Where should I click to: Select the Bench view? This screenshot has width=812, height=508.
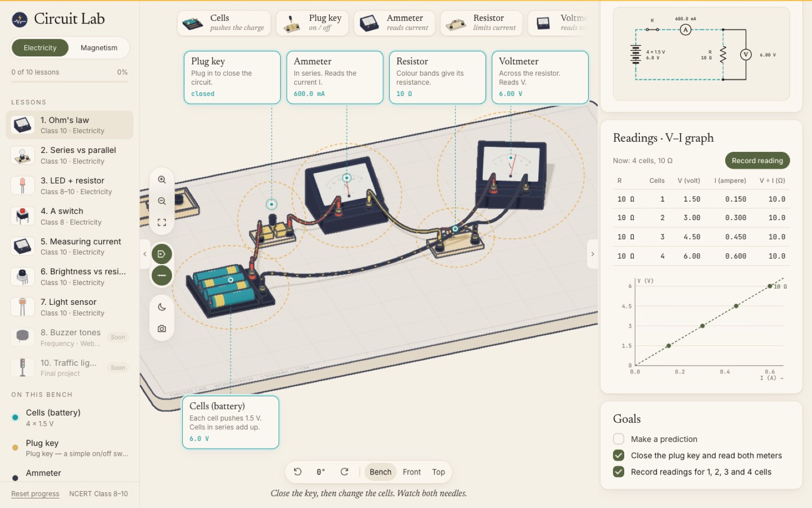pos(381,472)
